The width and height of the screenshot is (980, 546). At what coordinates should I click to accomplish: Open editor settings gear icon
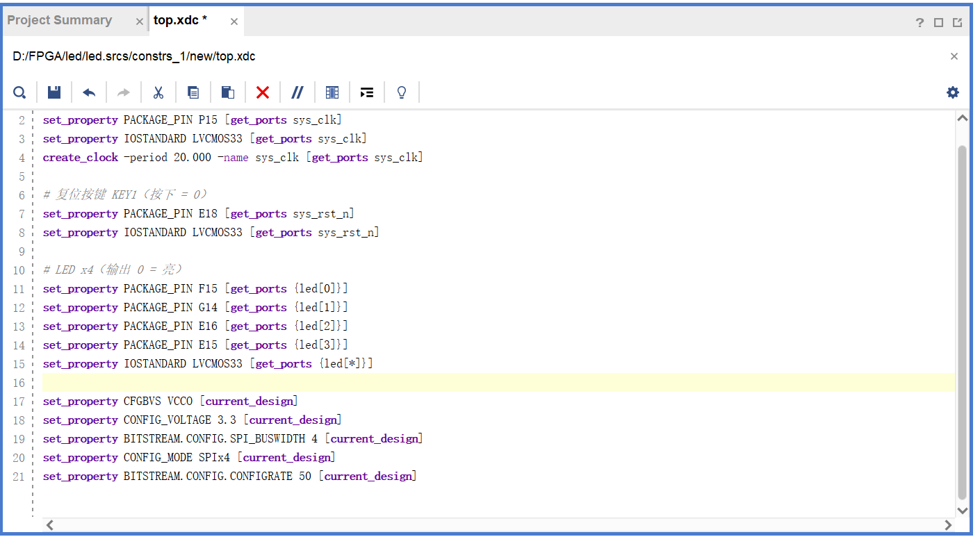click(953, 92)
